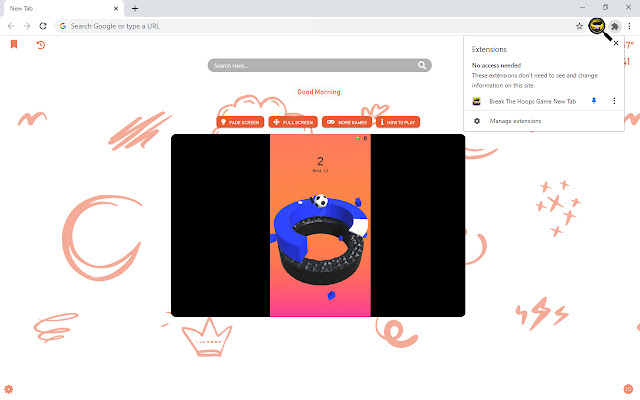This screenshot has width=640, height=400.
Task: Open the Break The Hoops extension toolbar icon
Action: (x=597, y=26)
